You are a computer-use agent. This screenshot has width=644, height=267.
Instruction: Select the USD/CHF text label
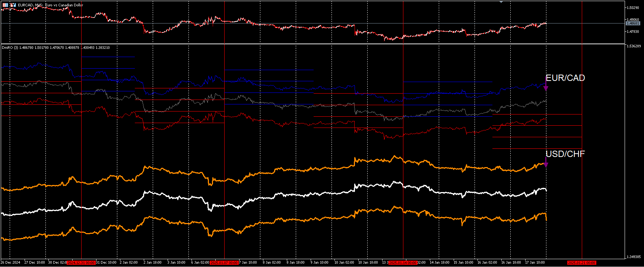point(565,154)
